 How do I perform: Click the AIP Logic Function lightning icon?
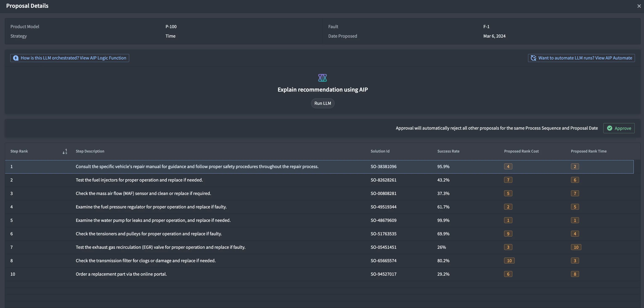coord(16,58)
